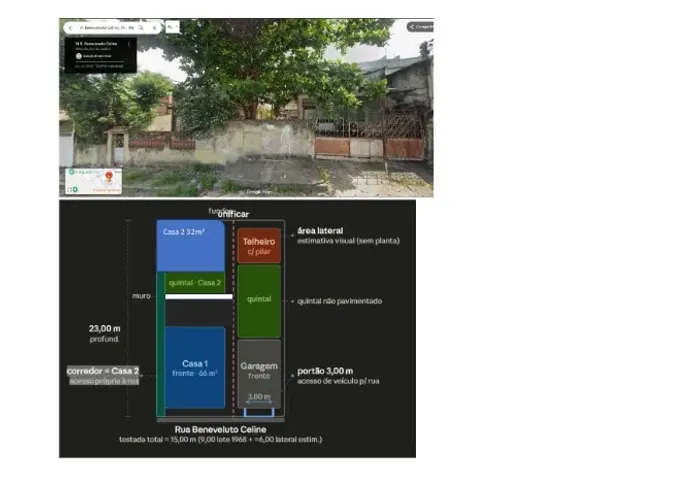Screen dimensions: 700x495
Task: Click the 'Casa 2 32m²' blue block
Action: coord(191,245)
